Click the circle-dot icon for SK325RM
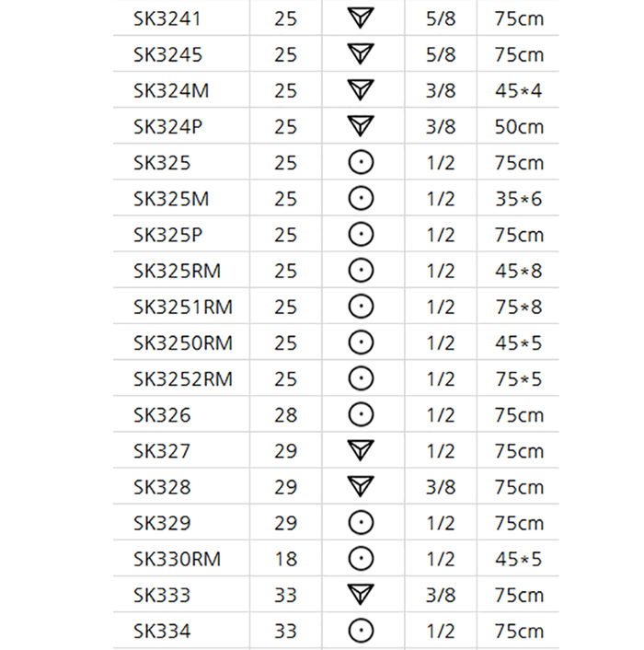644x650 pixels. pos(362,271)
